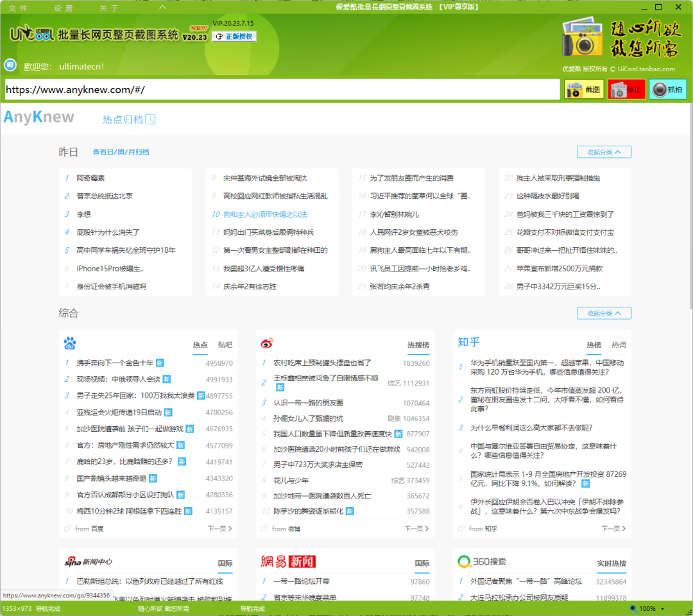Image resolution: width=693 pixels, height=616 pixels.
Task: Click the 截图 screenshot capture button
Action: 584,90
